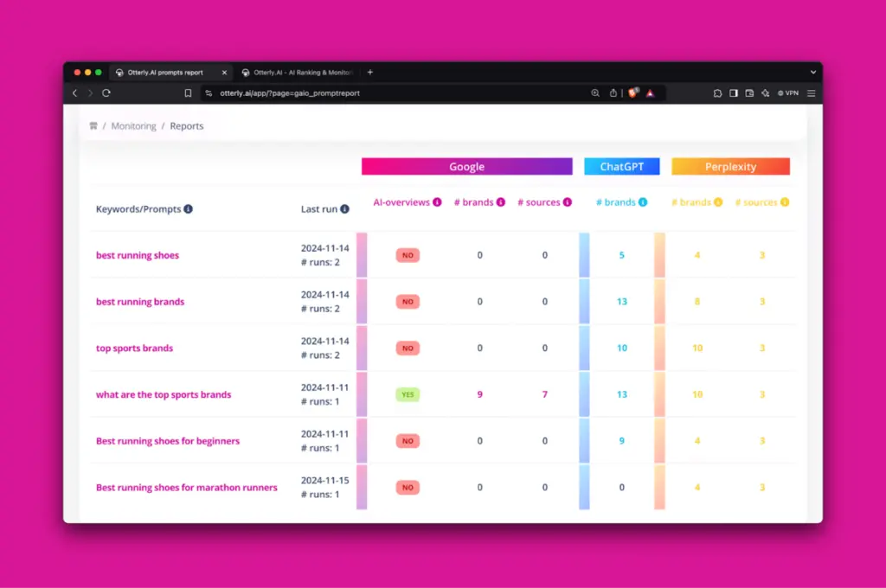Open the Monitoring breadcrumb link
Viewport: 886px width, 588px height.
pyautogui.click(x=133, y=126)
